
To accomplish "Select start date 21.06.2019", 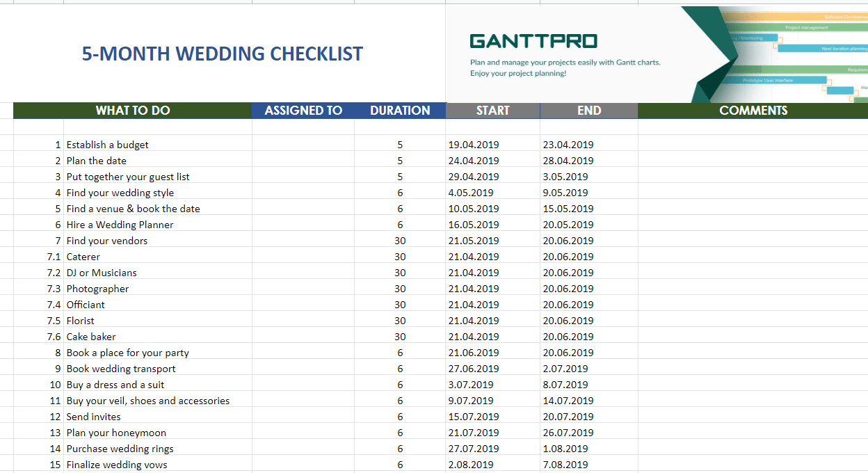I will click(493, 353).
